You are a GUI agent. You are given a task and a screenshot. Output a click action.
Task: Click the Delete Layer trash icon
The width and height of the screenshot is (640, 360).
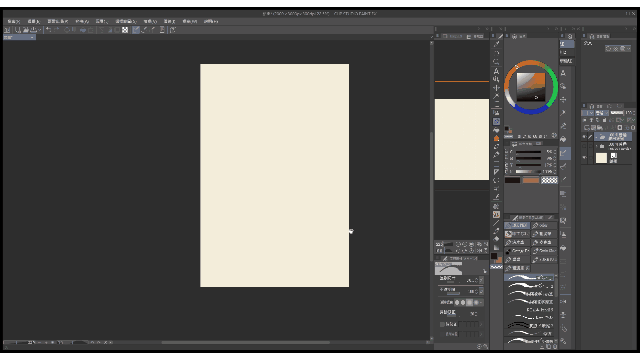pyautogui.click(x=632, y=128)
